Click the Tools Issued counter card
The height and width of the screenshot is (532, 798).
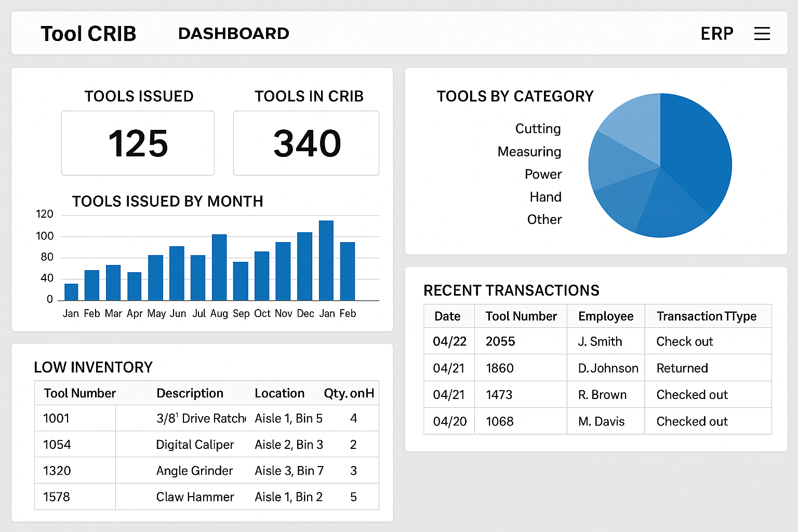coord(138,143)
